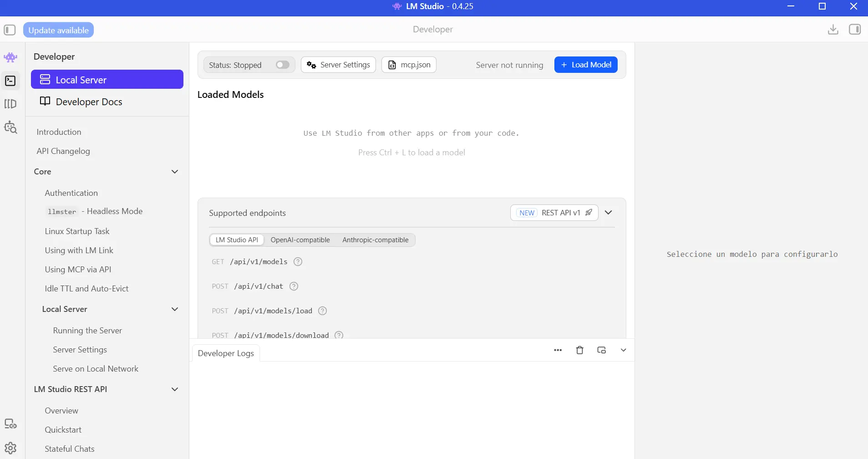Click the Load Model button
This screenshot has width=868, height=459.
[586, 65]
